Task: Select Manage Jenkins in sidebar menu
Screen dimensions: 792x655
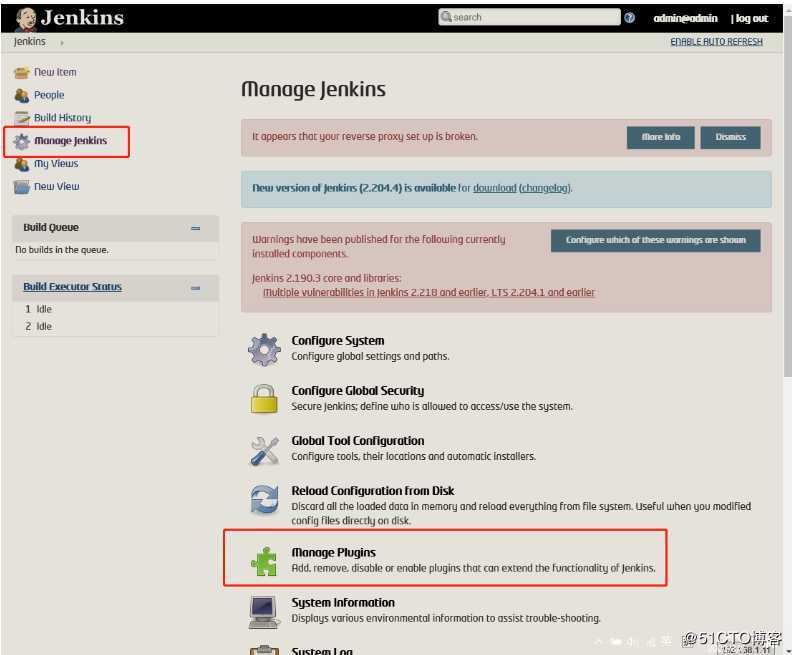Action: click(70, 140)
